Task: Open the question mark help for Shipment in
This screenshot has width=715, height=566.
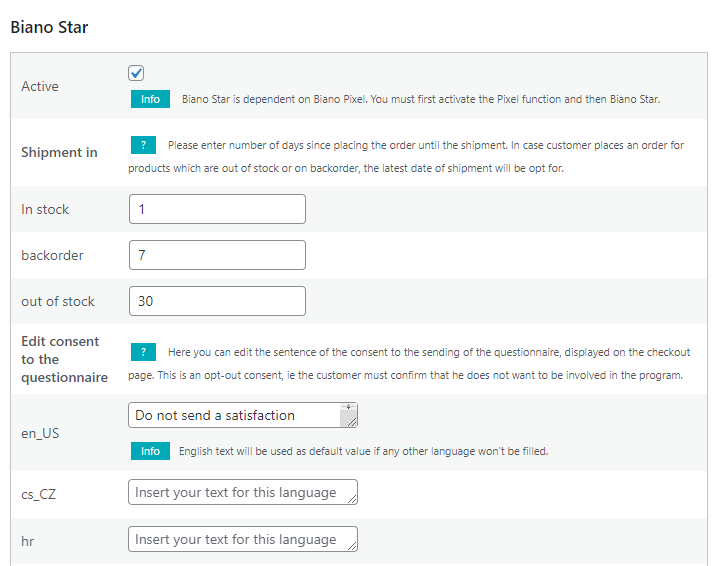Action: coord(143,145)
